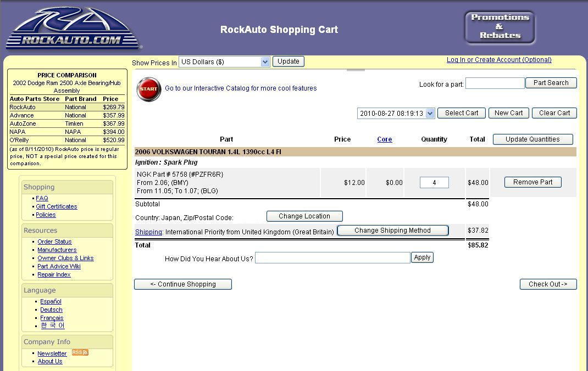588x371 pixels.
Task: Click the Part Search button
Action: click(551, 83)
